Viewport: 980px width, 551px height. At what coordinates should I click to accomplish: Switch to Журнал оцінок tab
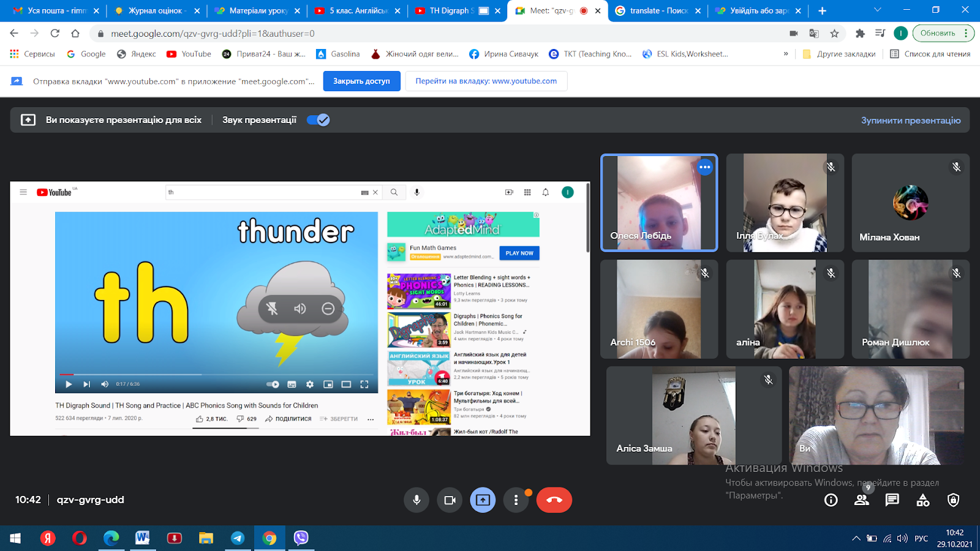pyautogui.click(x=157, y=10)
